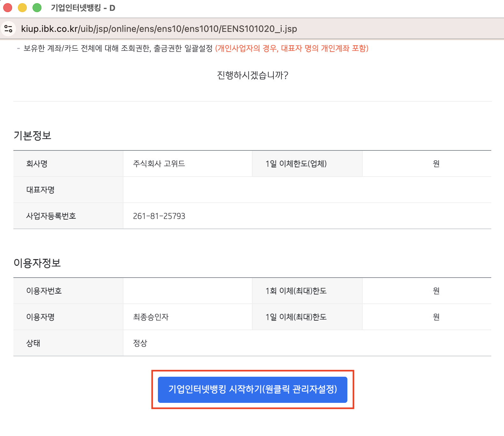Click the 회사명 label cell

point(37,164)
